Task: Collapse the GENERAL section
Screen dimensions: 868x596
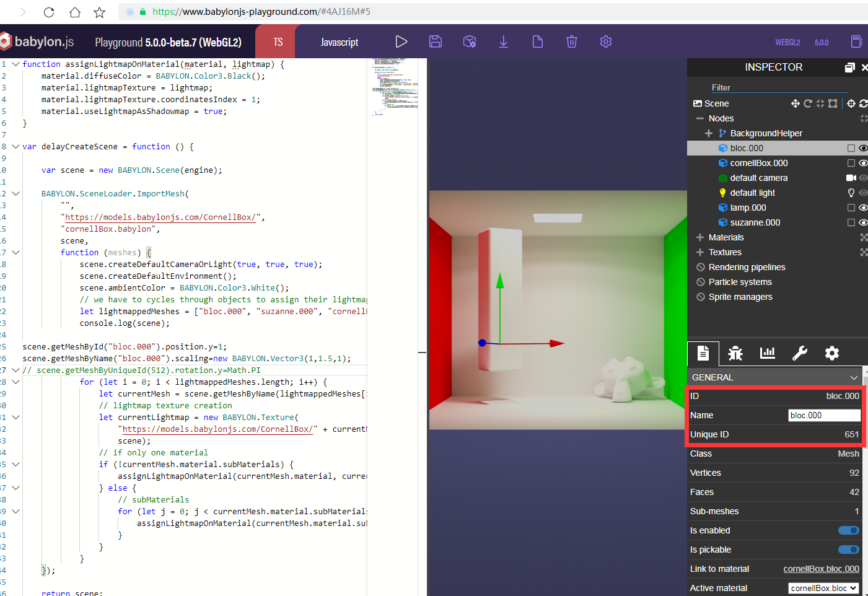Action: tap(854, 377)
